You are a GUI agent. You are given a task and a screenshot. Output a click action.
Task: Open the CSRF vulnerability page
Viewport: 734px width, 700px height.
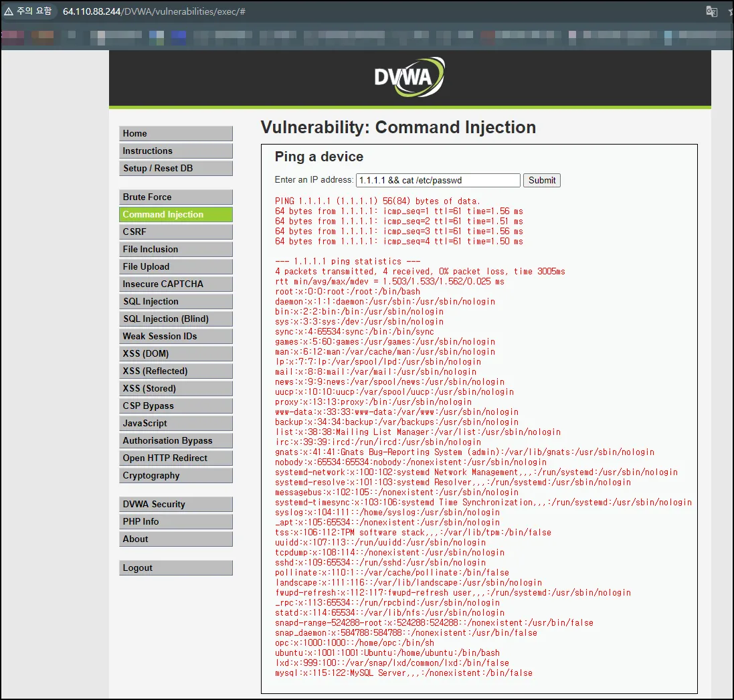coord(175,232)
